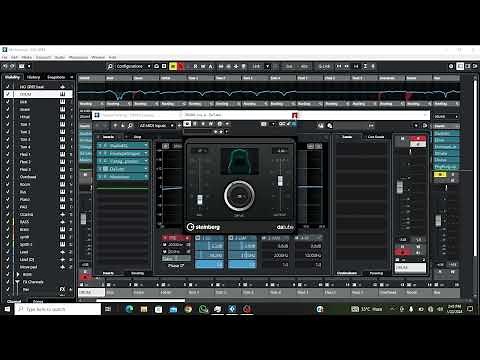This screenshot has height=360, width=480.
Task: Open dropdown of first insert slot
Action: [146, 146]
